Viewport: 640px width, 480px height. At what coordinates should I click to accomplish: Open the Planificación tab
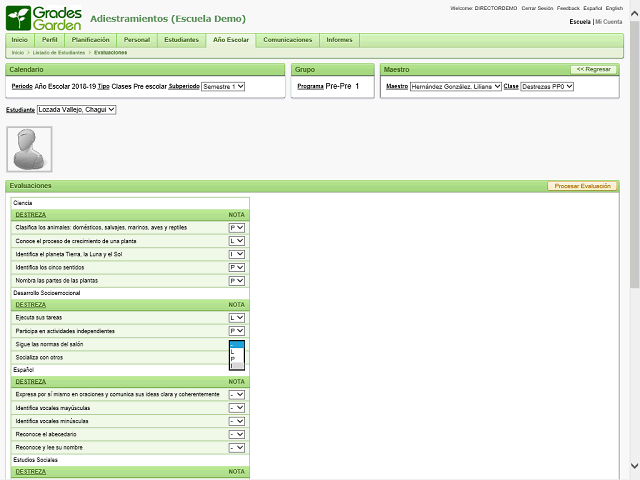(x=91, y=40)
